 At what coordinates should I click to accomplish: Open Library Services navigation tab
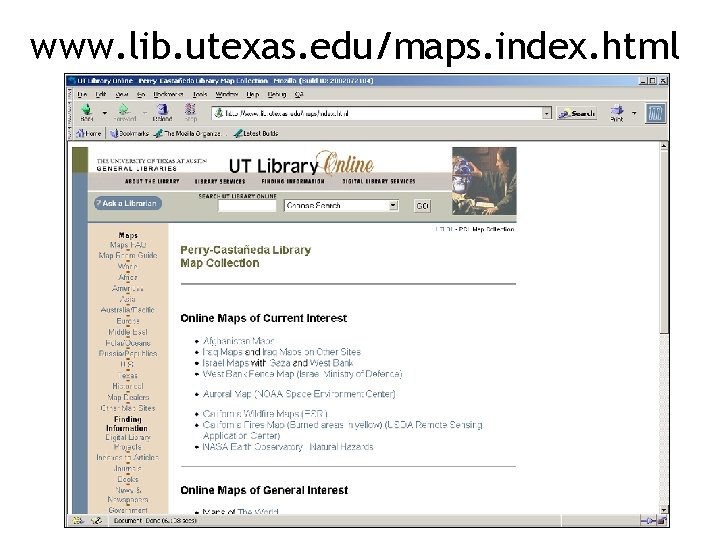click(220, 181)
